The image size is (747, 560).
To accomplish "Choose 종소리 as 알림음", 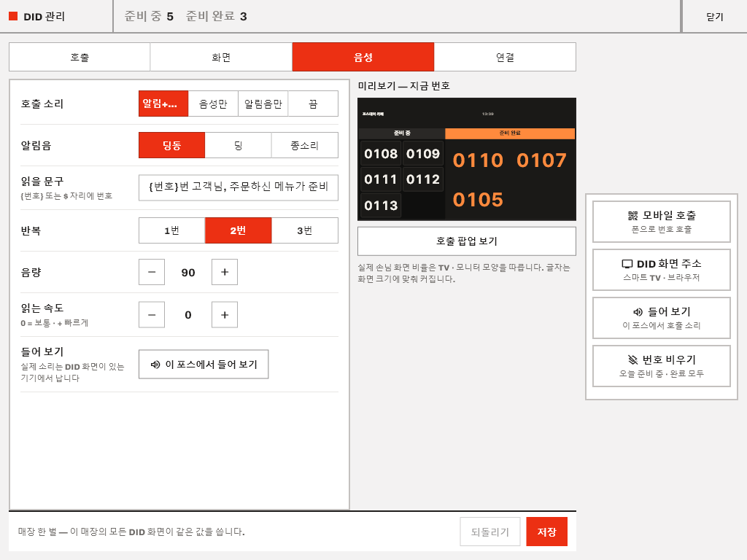I will 305,145.
